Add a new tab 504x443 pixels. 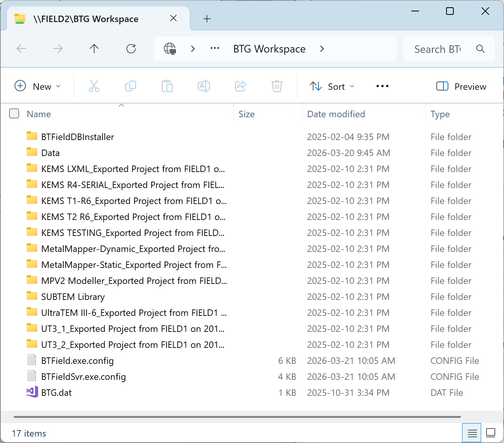[x=207, y=19]
